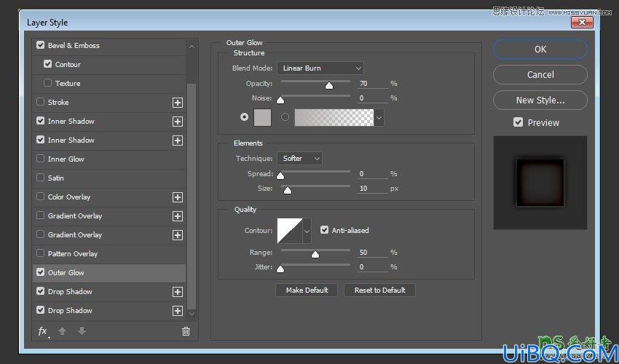Click the Size slider handle
Viewport: 619px width, 364px height.
[288, 191]
